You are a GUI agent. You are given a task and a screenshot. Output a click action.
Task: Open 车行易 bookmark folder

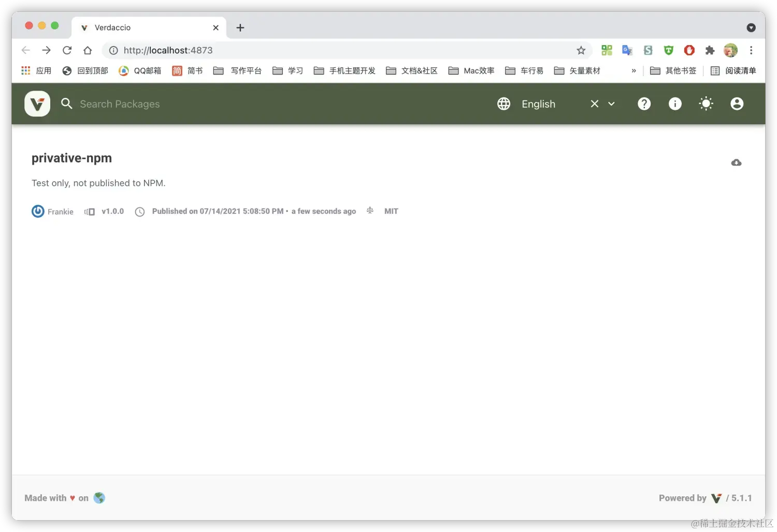[x=524, y=70]
